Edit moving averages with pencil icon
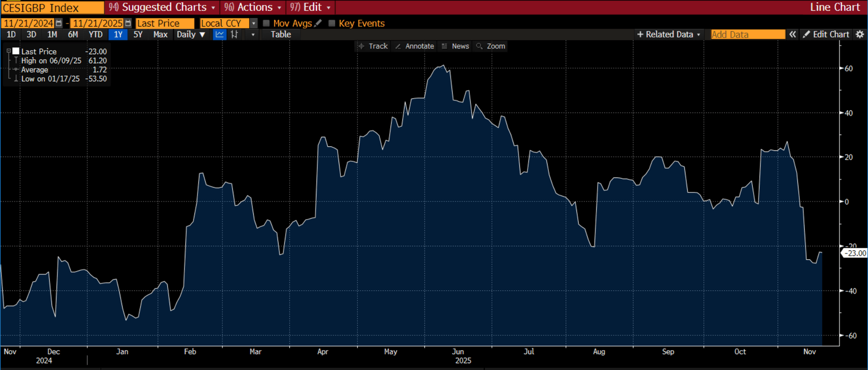This screenshot has height=370, width=868. tap(318, 23)
